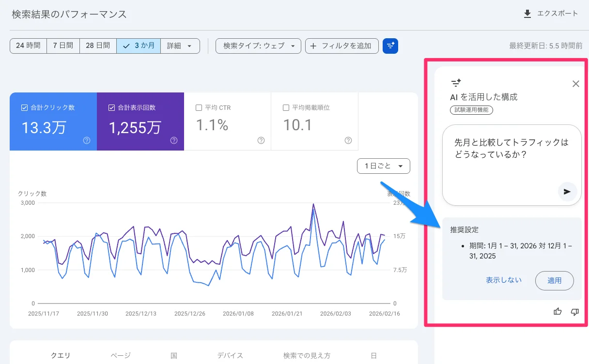The image size is (589, 364).
Task: Click the help icon on 合計クリック数 card
Action: 86,140
